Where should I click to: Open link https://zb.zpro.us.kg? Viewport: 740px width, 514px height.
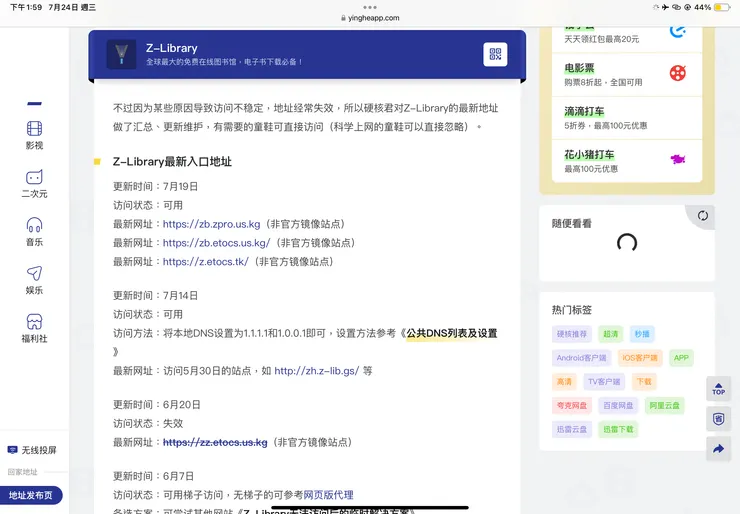coord(211,224)
